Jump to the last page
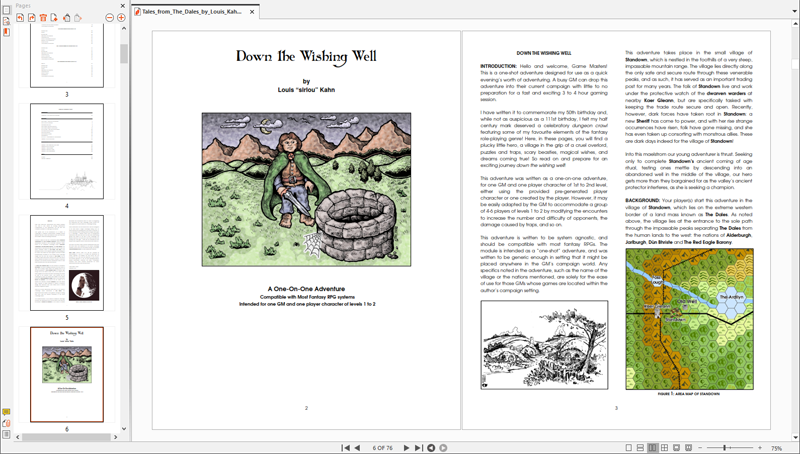The width and height of the screenshot is (800, 454). 418,448
